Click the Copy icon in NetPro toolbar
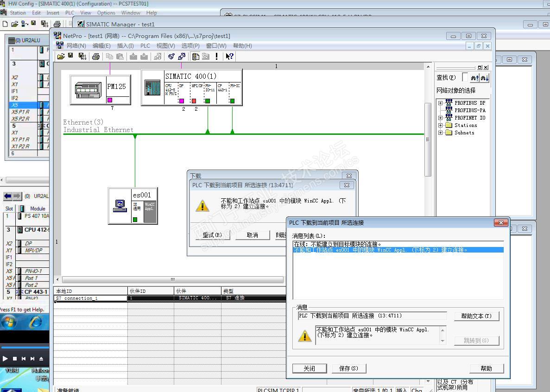Image resolution: width=550 pixels, height=392 pixels. 109,57
